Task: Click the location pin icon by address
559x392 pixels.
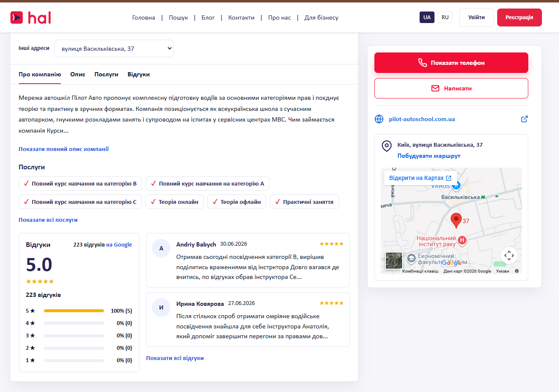Action: pos(387,146)
